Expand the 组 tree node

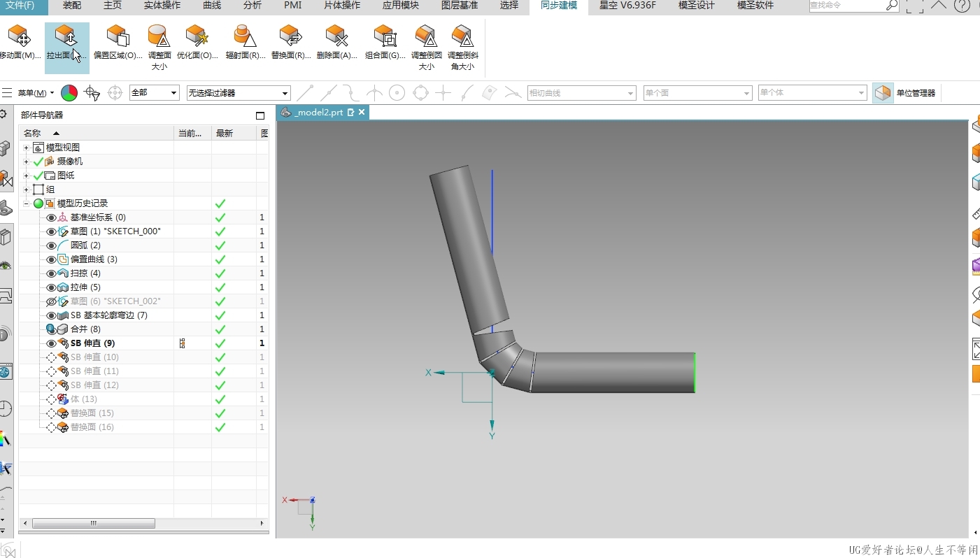(27, 189)
